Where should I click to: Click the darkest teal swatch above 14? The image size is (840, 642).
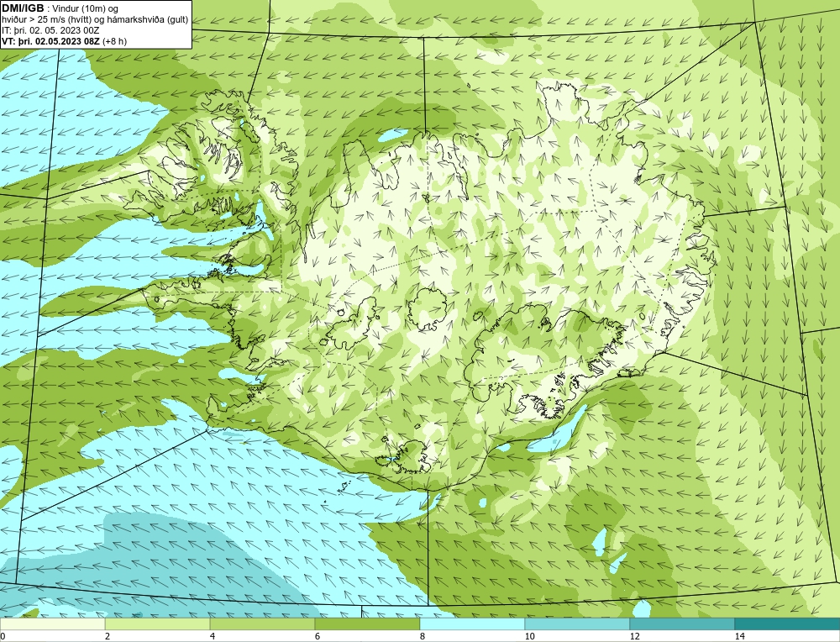coord(788,624)
